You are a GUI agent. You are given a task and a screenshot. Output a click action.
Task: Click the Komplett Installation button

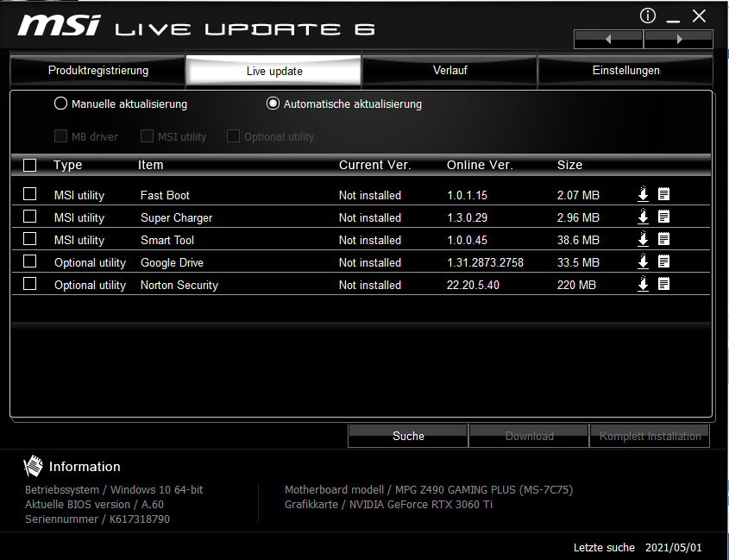[x=650, y=436]
